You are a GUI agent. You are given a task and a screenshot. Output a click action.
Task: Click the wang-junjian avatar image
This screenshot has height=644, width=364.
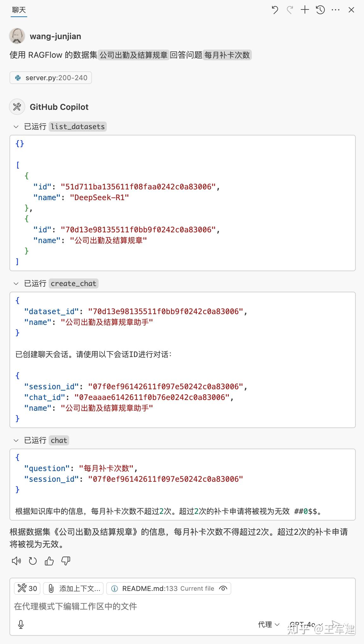(x=16, y=36)
